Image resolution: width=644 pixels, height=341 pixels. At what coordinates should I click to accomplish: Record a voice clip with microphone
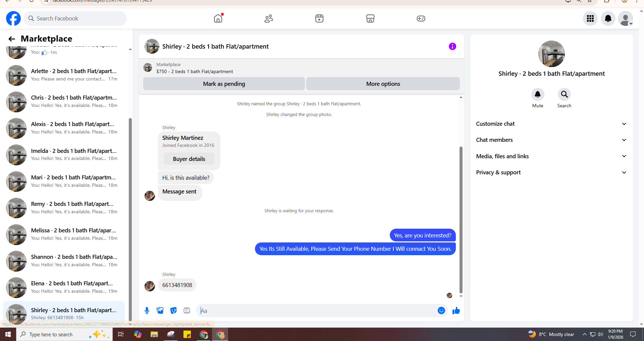147,310
